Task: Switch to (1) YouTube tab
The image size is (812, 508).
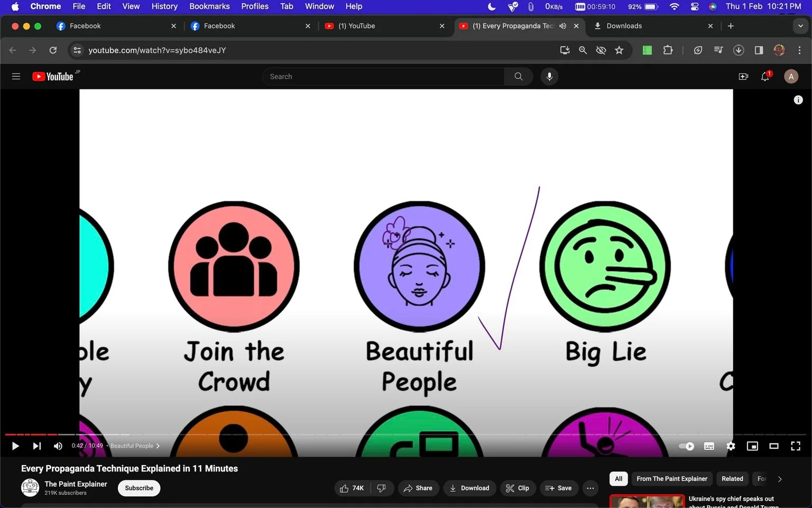Action: click(385, 26)
